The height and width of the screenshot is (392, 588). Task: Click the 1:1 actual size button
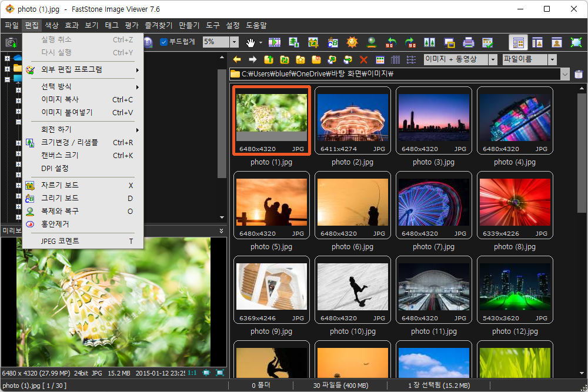pyautogui.click(x=192, y=373)
